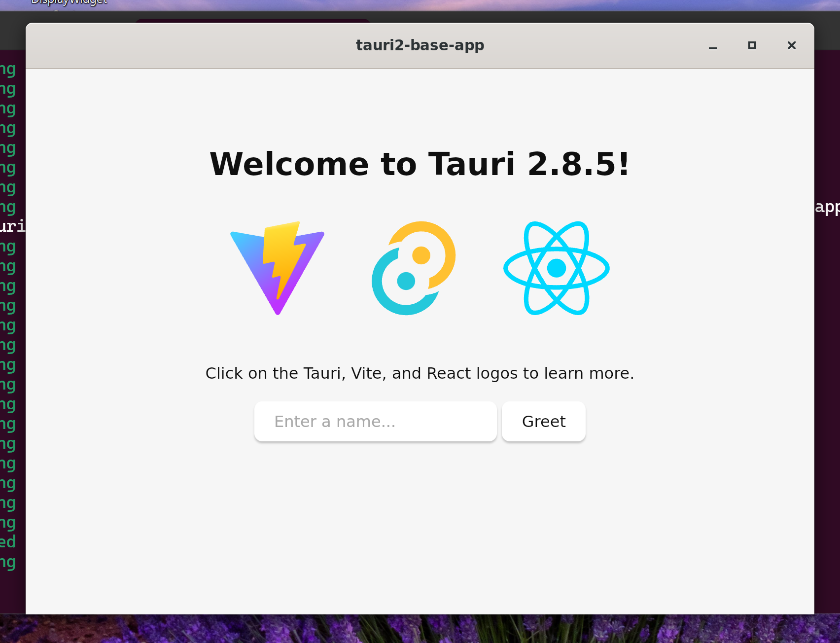Image resolution: width=840 pixels, height=643 pixels.
Task: Click the tauri2-base-app title bar text
Action: (x=420, y=45)
